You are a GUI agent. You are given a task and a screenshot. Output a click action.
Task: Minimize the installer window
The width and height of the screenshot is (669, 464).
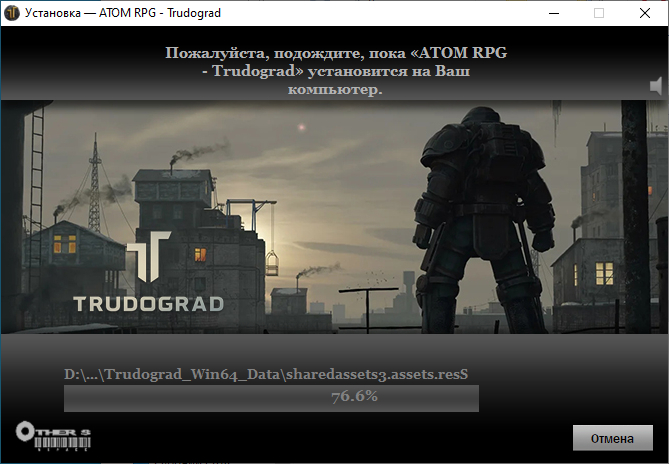click(x=554, y=13)
